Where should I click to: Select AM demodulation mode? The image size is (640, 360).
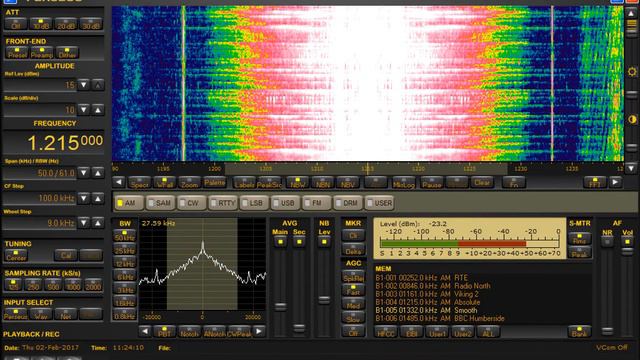[x=129, y=203]
